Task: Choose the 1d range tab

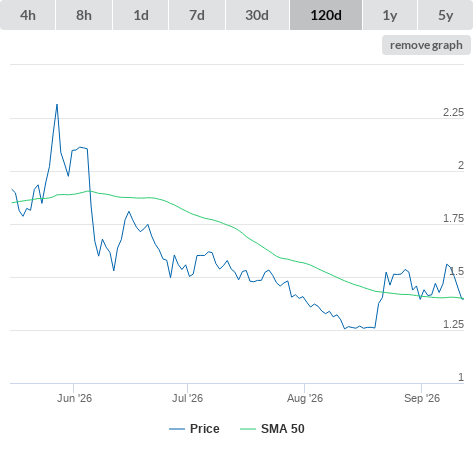Action: point(141,15)
